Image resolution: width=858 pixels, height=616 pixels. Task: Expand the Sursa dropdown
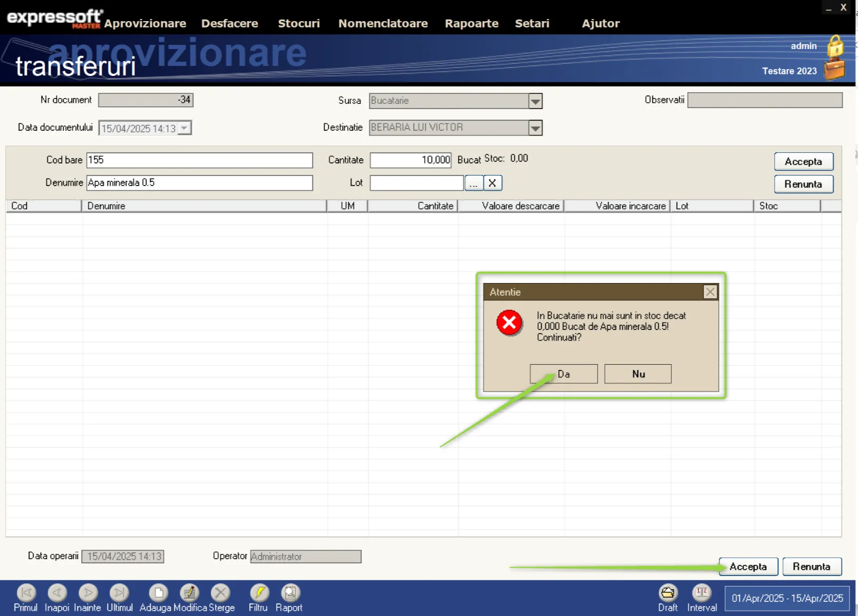pos(535,101)
